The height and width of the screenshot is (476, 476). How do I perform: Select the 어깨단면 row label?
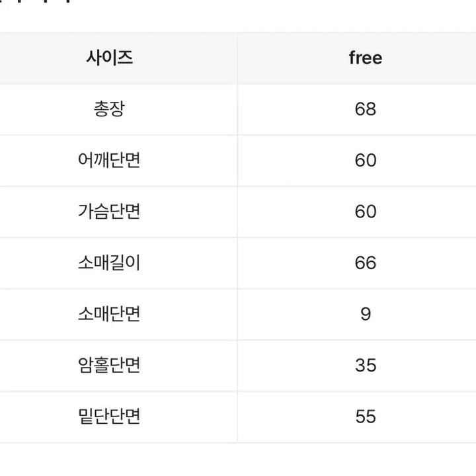pos(109,160)
